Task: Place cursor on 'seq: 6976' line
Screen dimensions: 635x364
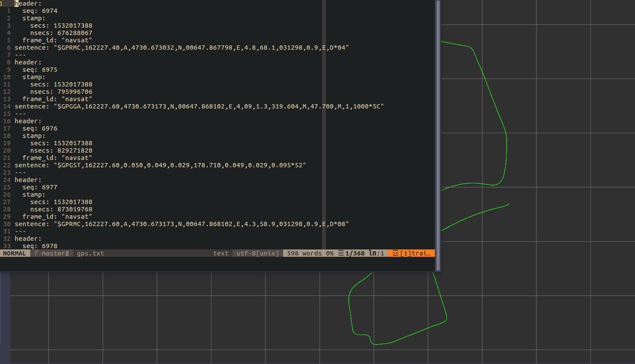Action: pyautogui.click(x=40, y=128)
